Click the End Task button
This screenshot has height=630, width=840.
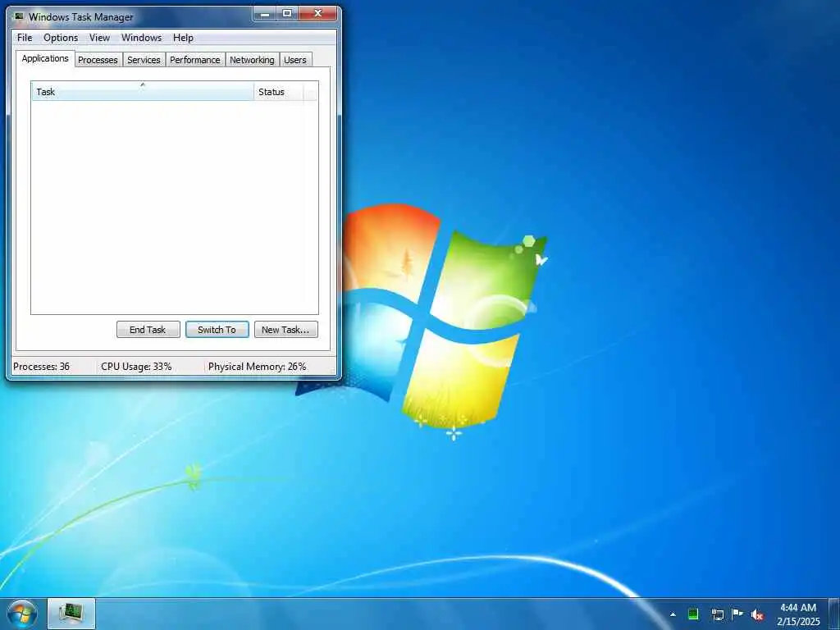pos(148,330)
